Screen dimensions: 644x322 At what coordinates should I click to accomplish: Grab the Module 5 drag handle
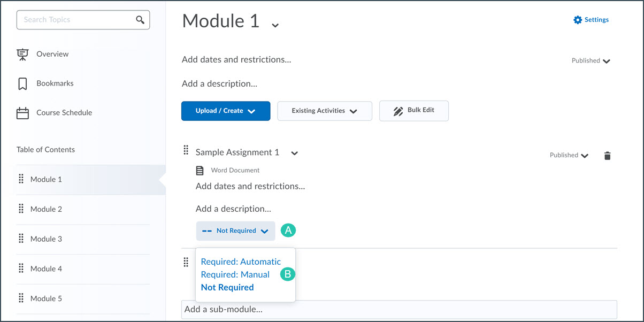21,298
